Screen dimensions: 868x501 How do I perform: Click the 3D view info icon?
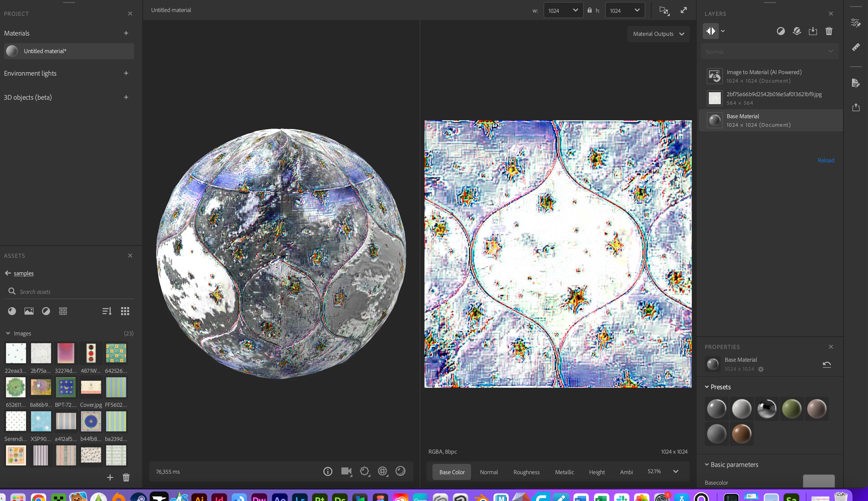pos(328,471)
